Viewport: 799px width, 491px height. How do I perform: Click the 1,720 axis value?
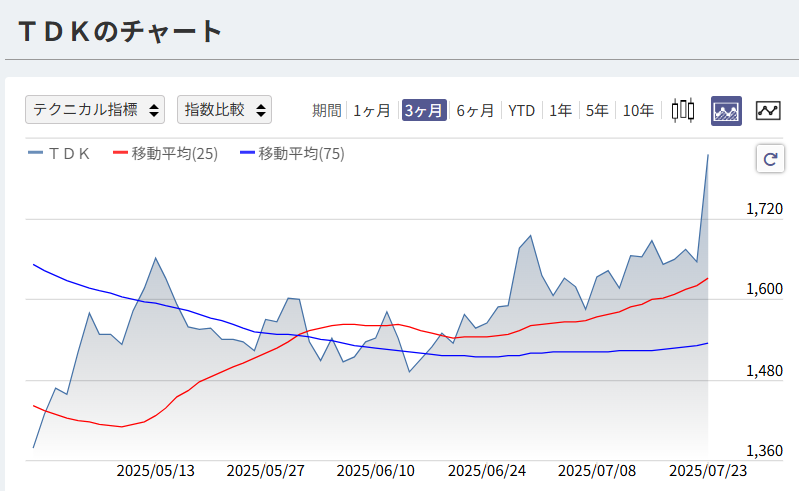point(764,209)
